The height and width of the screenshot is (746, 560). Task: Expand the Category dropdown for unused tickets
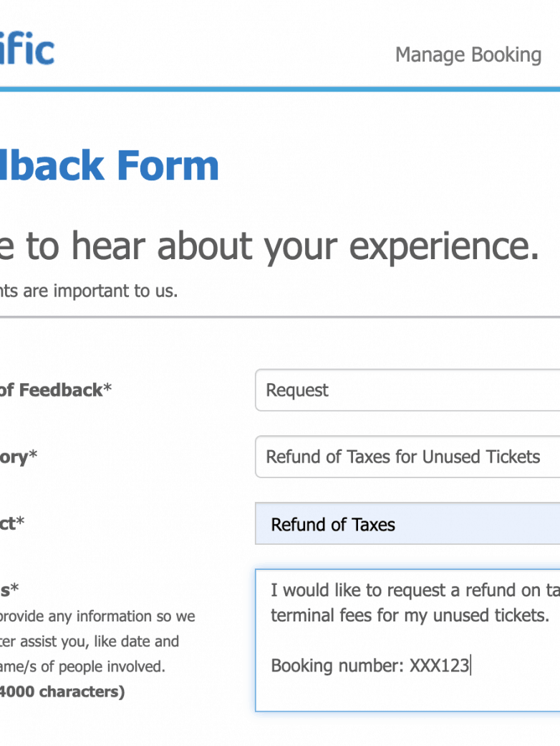pyautogui.click(x=407, y=457)
